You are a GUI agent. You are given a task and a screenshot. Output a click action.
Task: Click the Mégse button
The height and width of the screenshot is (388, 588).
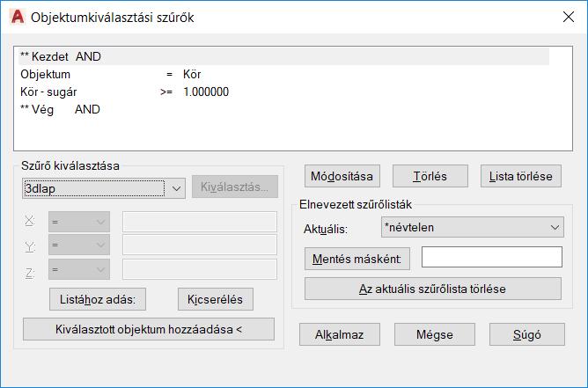tap(435, 334)
